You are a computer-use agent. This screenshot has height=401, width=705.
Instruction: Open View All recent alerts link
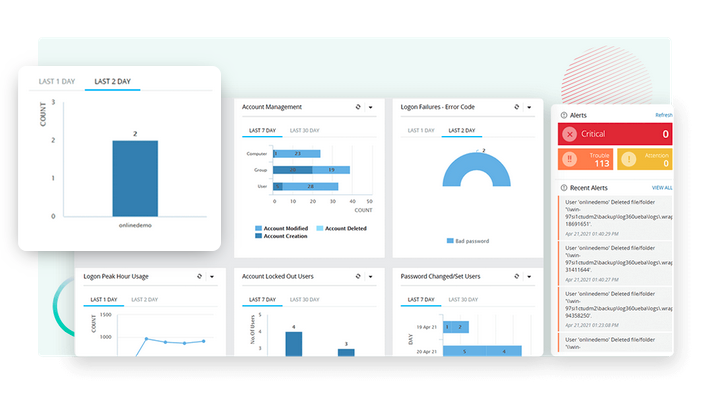[662, 187]
